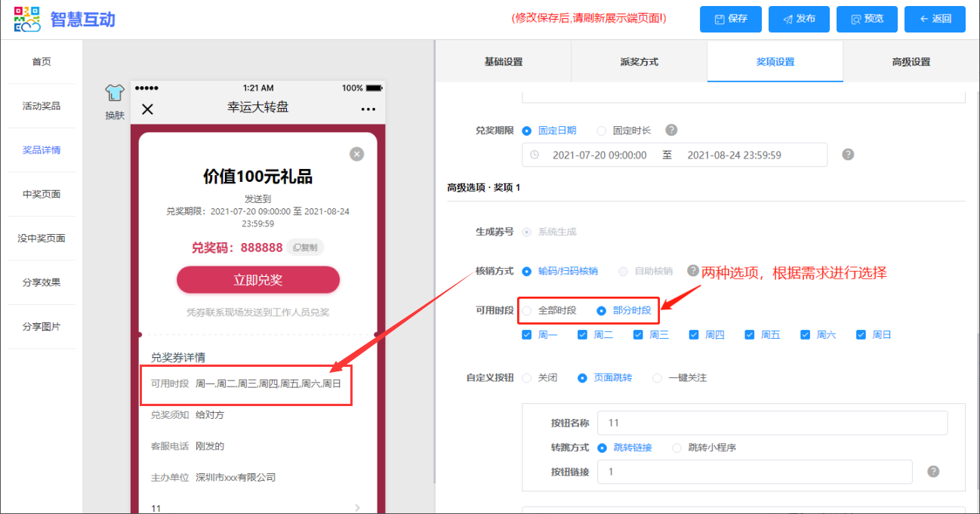Toggle the 周日 checkbox
Image resolution: width=980 pixels, height=514 pixels.
tap(861, 335)
